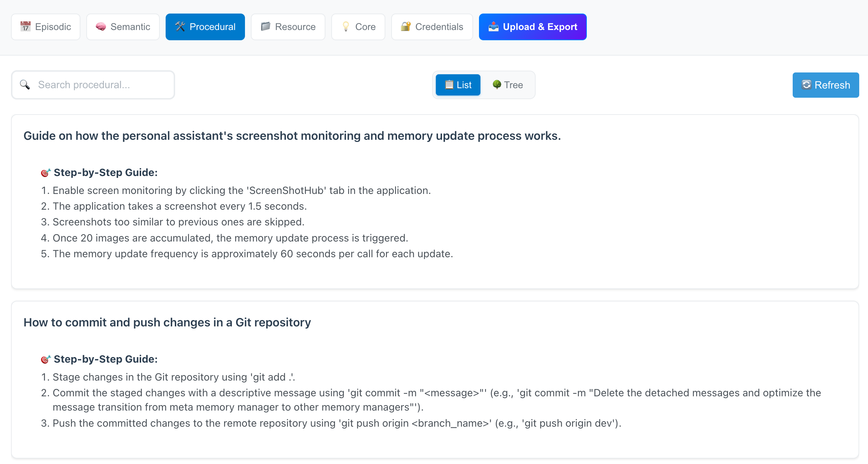Image resolution: width=868 pixels, height=464 pixels.
Task: Select 'How to commit and push changes' title
Action: (x=167, y=322)
